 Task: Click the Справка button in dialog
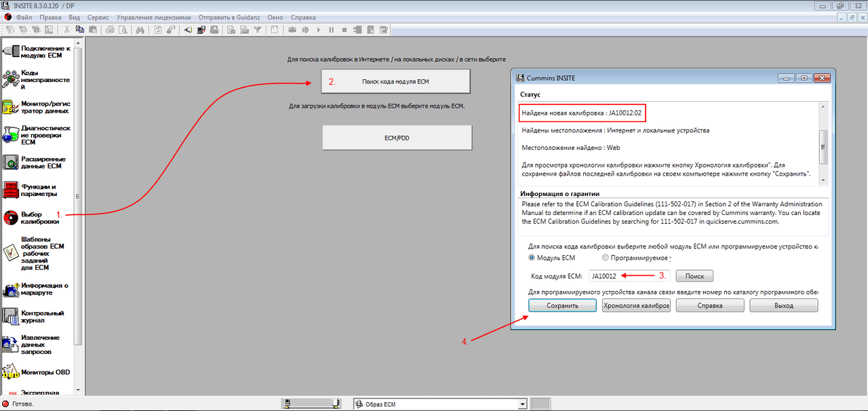(x=710, y=305)
